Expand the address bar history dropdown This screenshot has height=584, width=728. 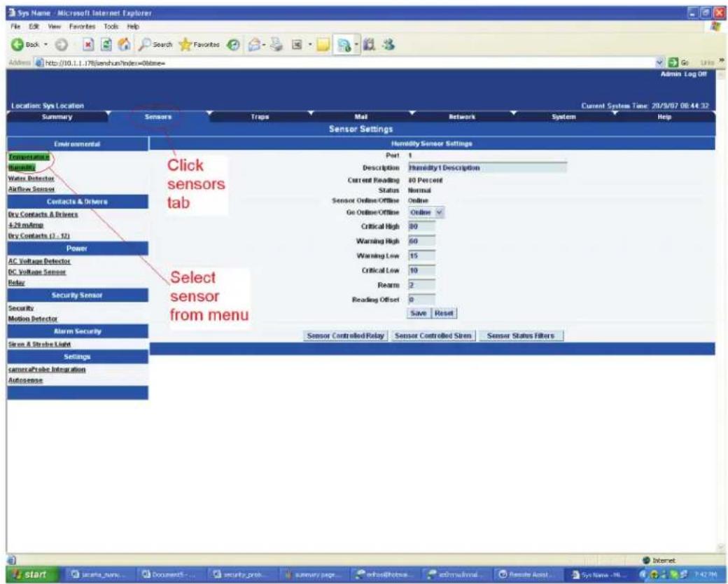click(x=660, y=63)
